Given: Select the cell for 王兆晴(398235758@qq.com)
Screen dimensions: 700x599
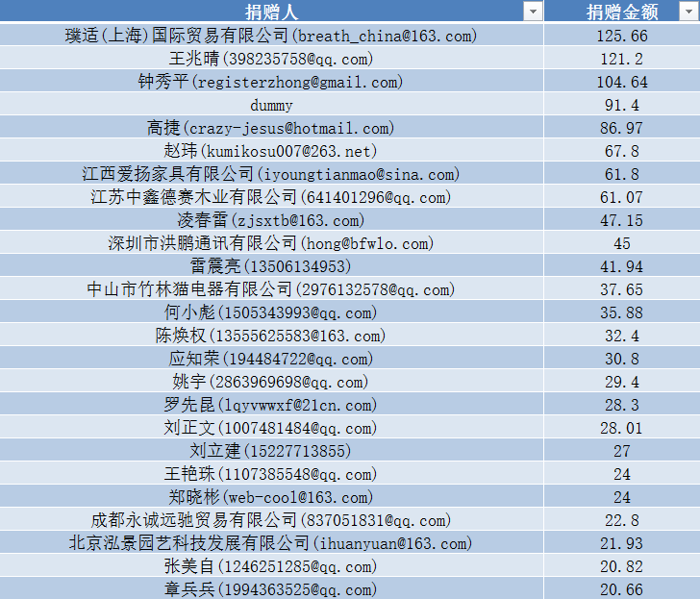Looking at the screenshot, I should pyautogui.click(x=271, y=58).
